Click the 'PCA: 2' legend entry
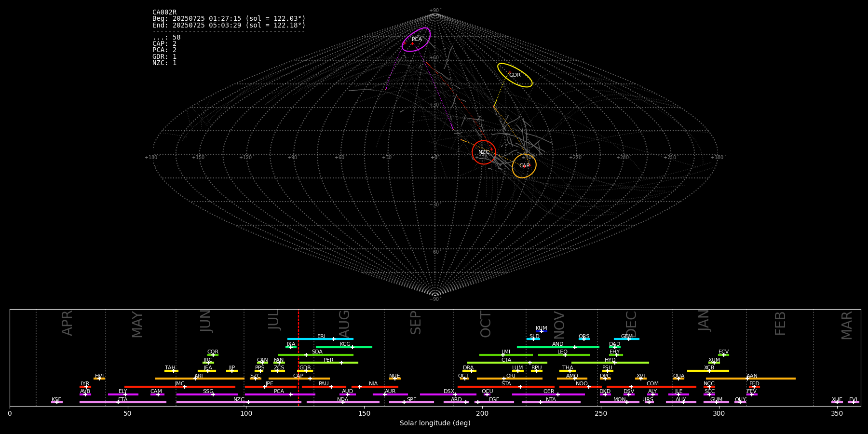 [164, 50]
